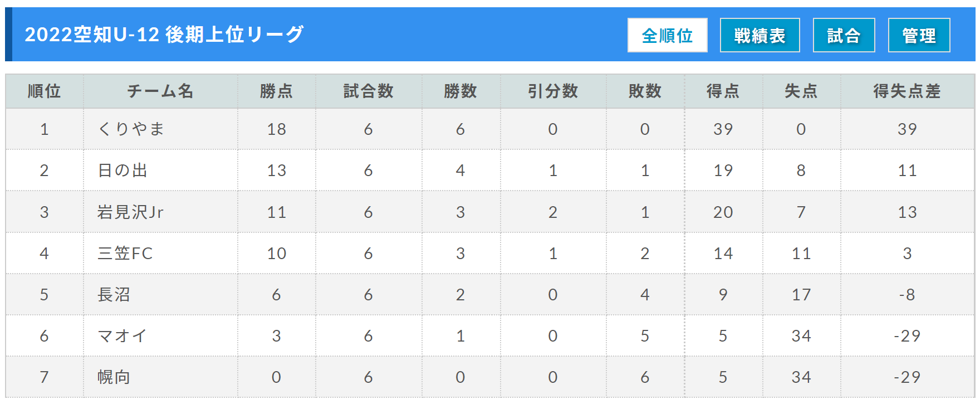Select the team 三笠FC
This screenshot has height=404, width=980.
point(125,253)
